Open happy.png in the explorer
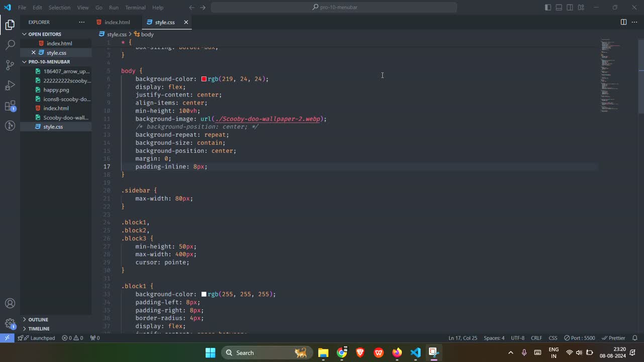Screen dimensions: 644x362 click(56, 90)
